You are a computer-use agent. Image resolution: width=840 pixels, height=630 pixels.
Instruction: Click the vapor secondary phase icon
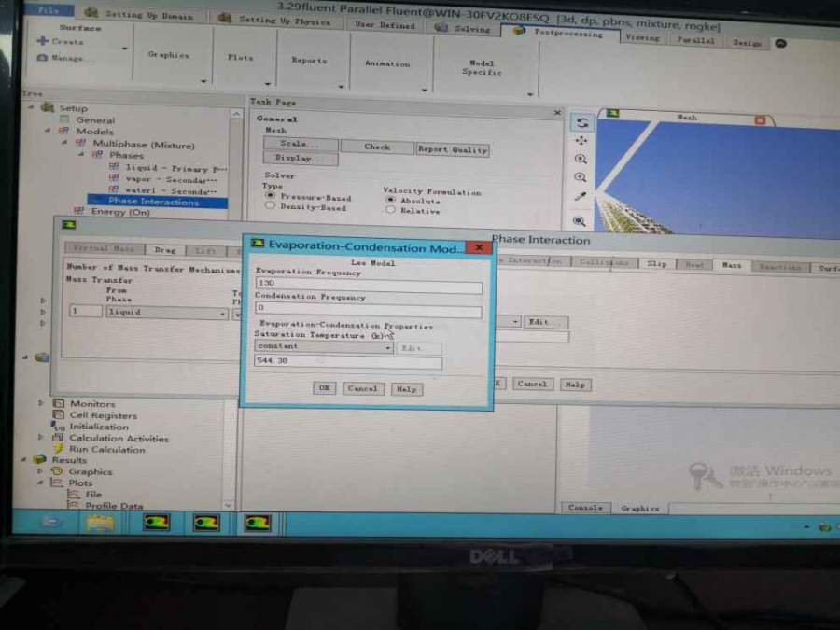(114, 178)
